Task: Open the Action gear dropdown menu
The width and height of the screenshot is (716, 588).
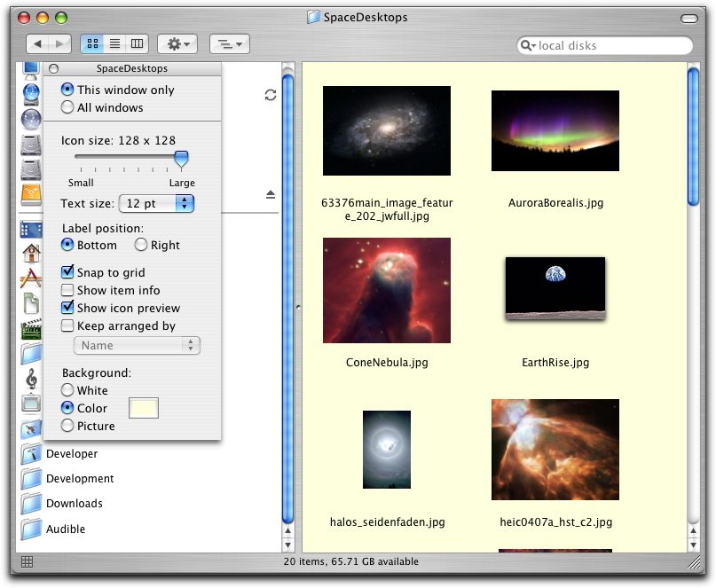Action: [177, 43]
